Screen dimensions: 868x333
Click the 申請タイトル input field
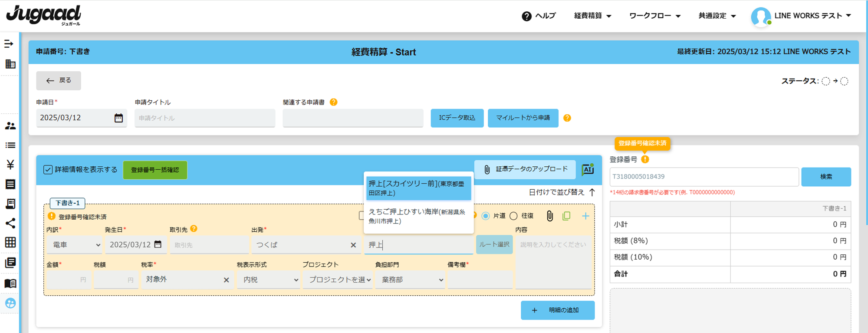pyautogui.click(x=205, y=118)
